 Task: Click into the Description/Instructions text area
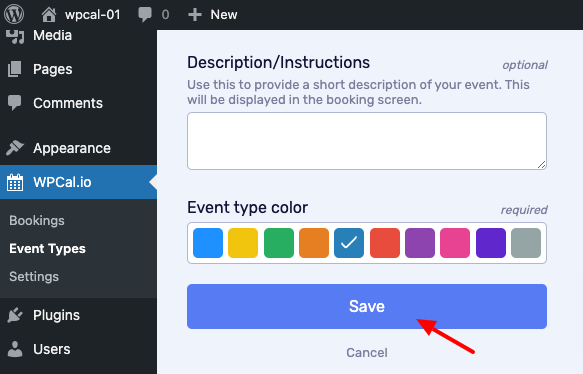(x=367, y=141)
